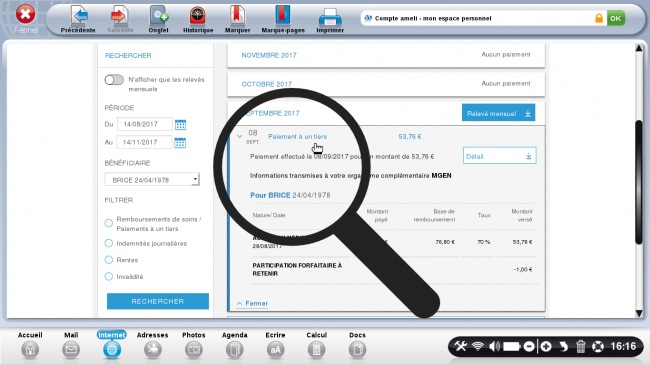Image resolution: width=650 pixels, height=365 pixels.
Task: Select the Indemnités journalières radio button
Action: [109, 243]
